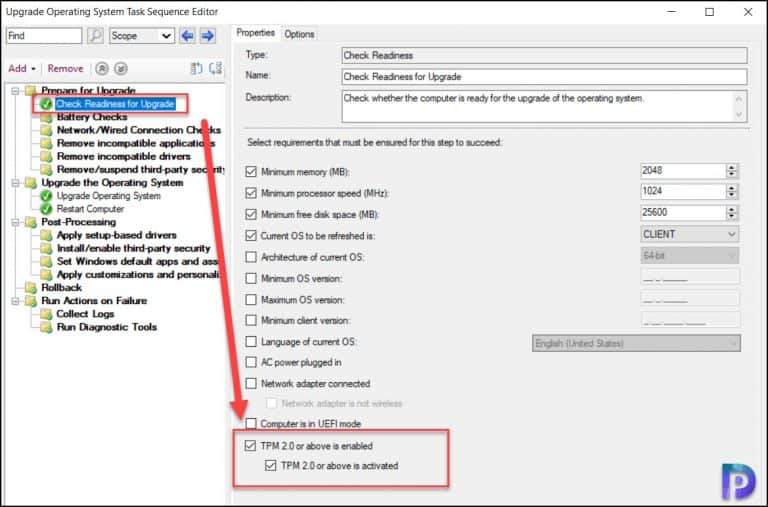Screen dimensions: 768x507
Task: Click the folder icon of Apply setup-based drivers
Action: 47,236
